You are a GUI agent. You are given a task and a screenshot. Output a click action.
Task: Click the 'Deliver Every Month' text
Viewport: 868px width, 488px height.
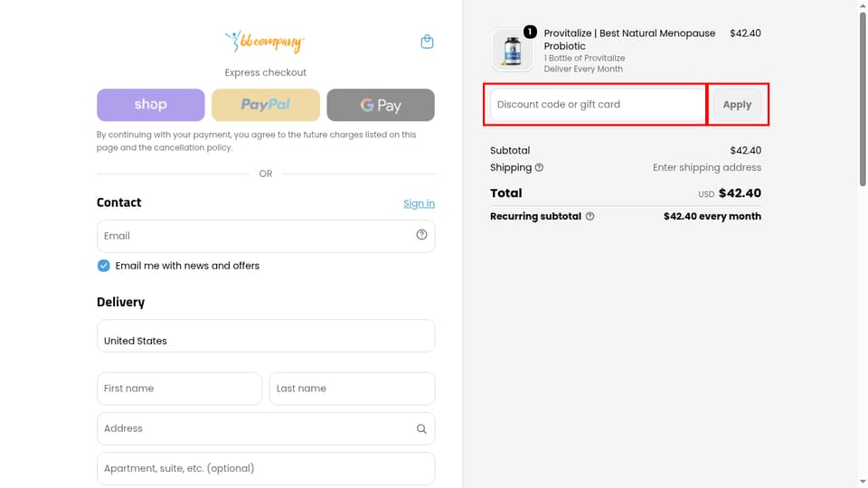[x=583, y=70]
